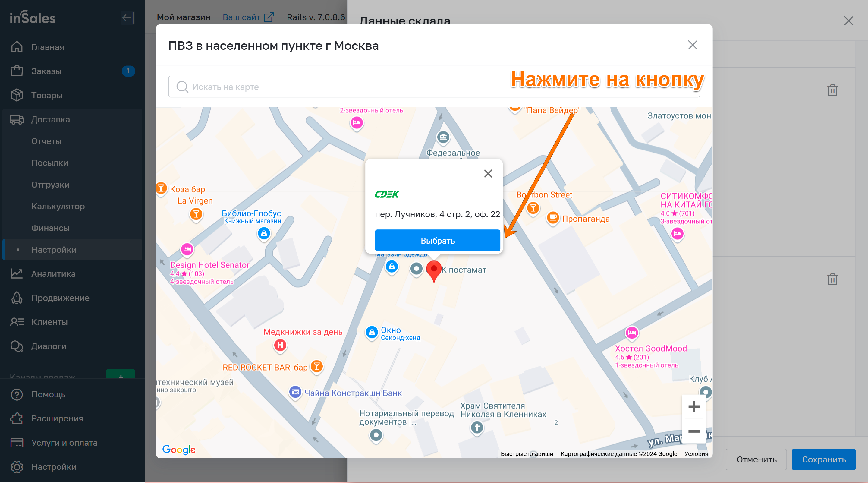Screen dimensions: 868x483
Task: Delete first warehouse entry trash icon
Action: click(832, 90)
